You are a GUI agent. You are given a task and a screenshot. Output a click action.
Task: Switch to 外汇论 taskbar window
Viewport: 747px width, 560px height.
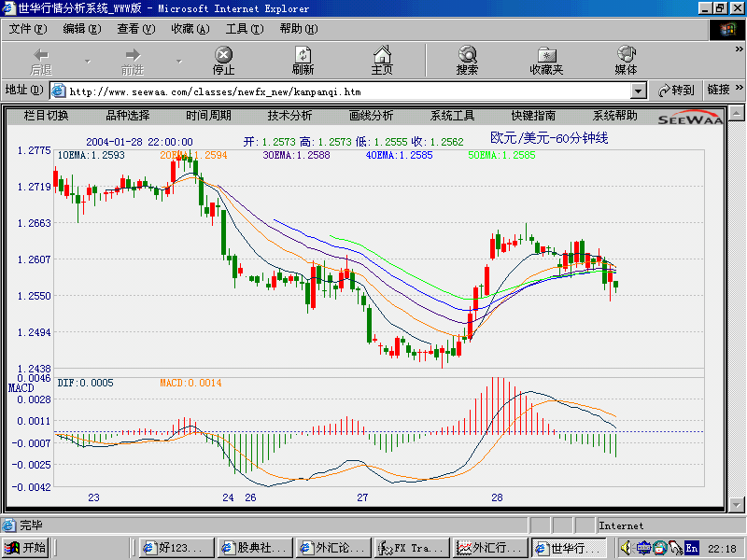[333, 548]
